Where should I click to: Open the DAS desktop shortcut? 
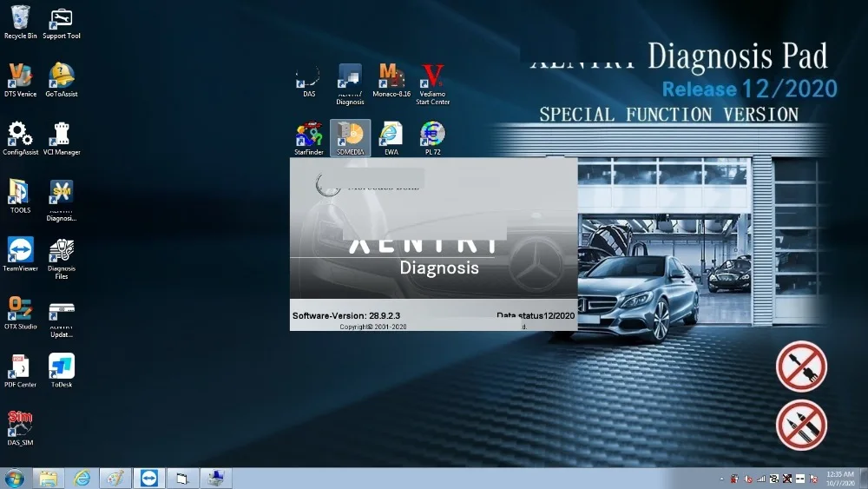pos(308,77)
